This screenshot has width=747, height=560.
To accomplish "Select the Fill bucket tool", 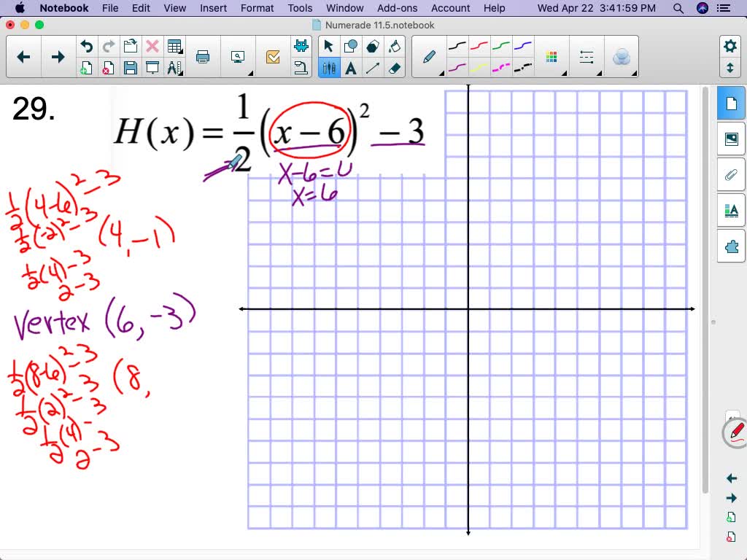I will point(393,45).
